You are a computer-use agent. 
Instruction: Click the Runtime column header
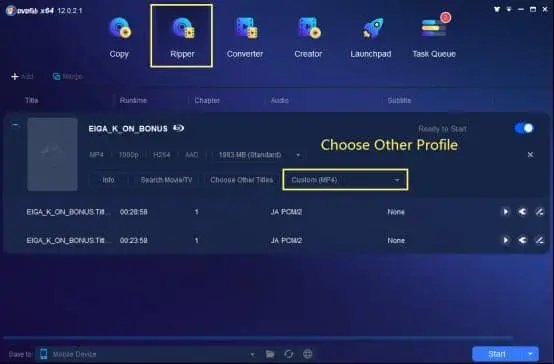coord(133,100)
